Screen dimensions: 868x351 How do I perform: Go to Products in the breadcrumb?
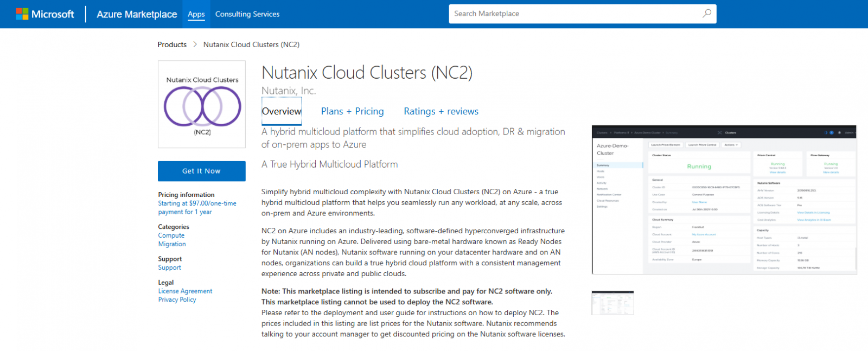tap(172, 44)
